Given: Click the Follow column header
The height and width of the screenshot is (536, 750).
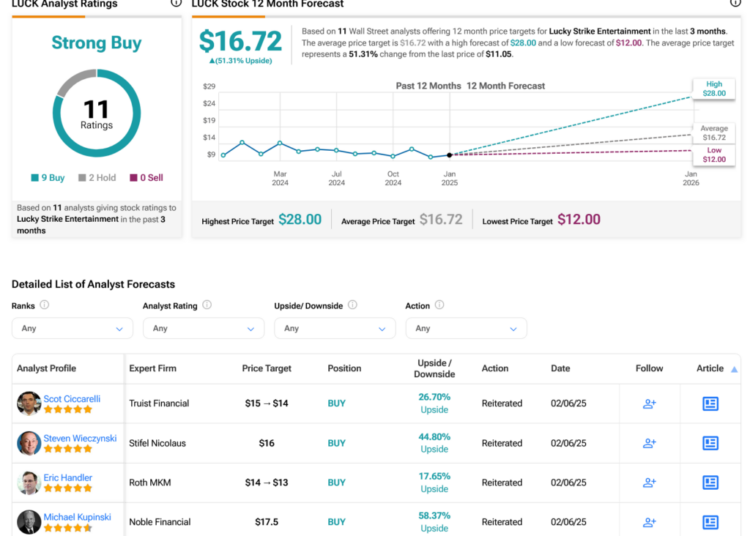Looking at the screenshot, I should pyautogui.click(x=649, y=369).
